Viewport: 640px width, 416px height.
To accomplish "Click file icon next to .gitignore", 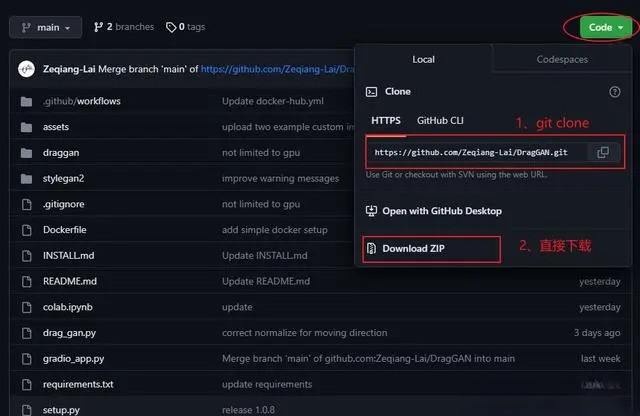I will [x=27, y=204].
